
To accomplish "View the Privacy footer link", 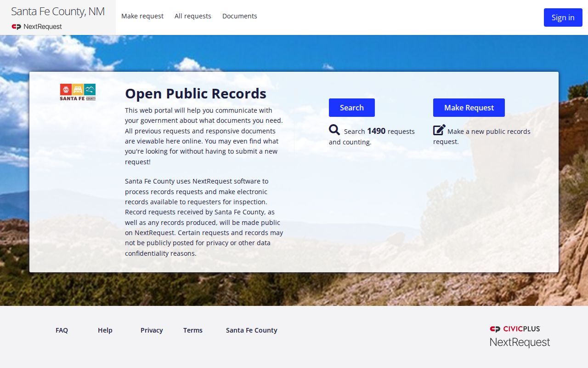I will (x=152, y=330).
